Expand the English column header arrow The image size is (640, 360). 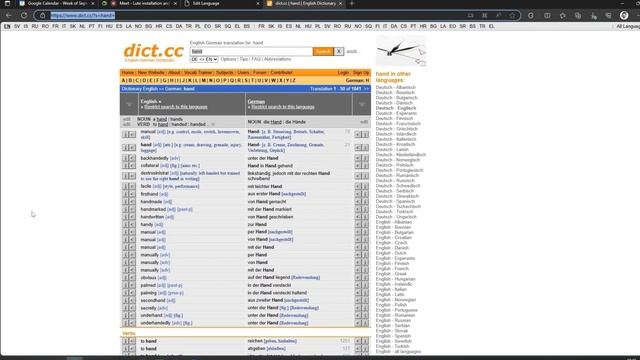129,104
